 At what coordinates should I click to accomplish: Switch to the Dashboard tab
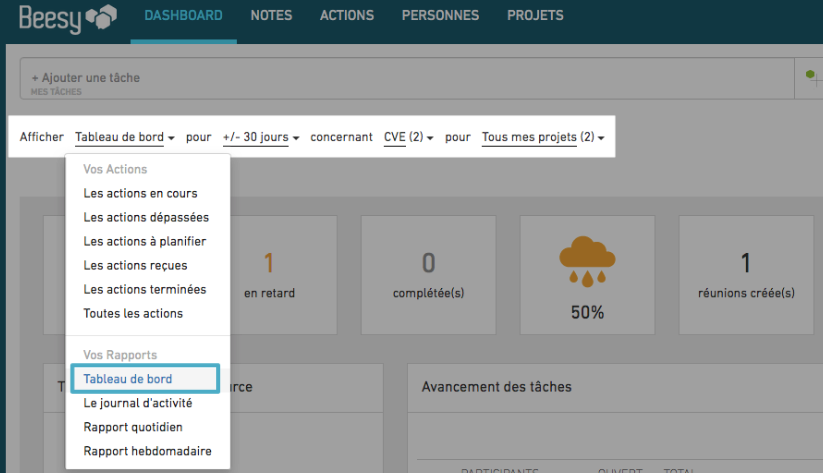pyautogui.click(x=183, y=16)
